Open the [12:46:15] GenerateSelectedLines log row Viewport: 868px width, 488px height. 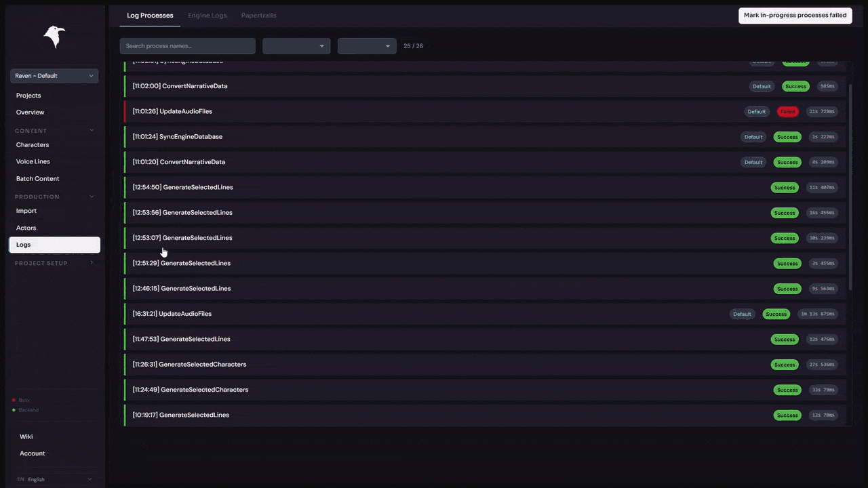(485, 289)
